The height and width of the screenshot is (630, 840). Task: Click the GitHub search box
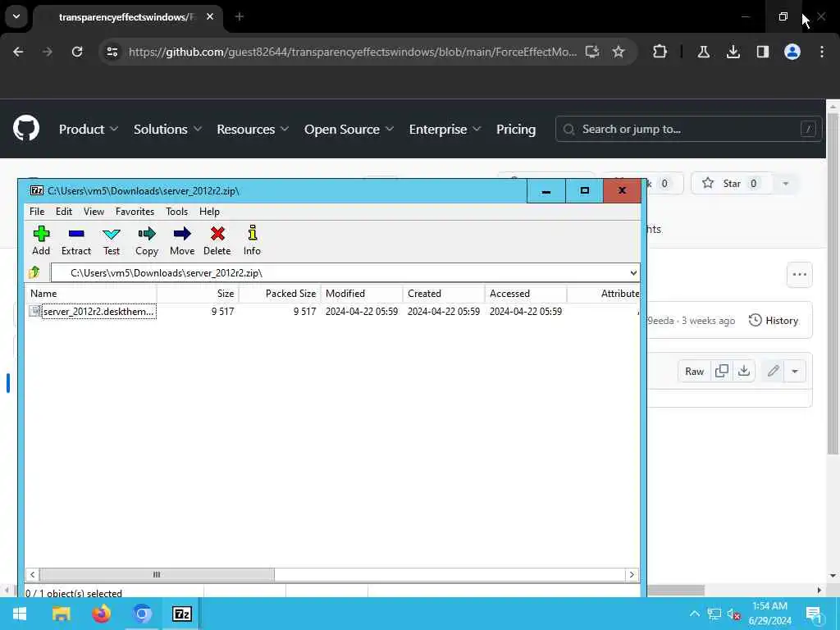(688, 129)
